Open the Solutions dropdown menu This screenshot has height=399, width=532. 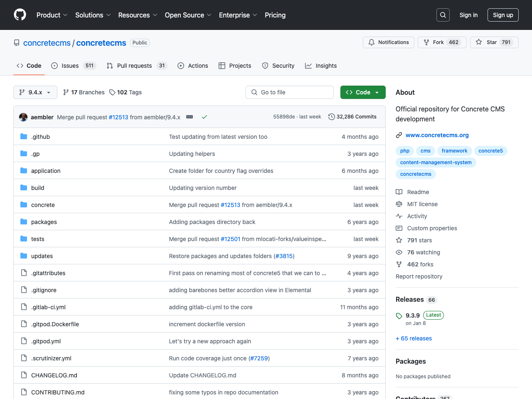coord(93,15)
